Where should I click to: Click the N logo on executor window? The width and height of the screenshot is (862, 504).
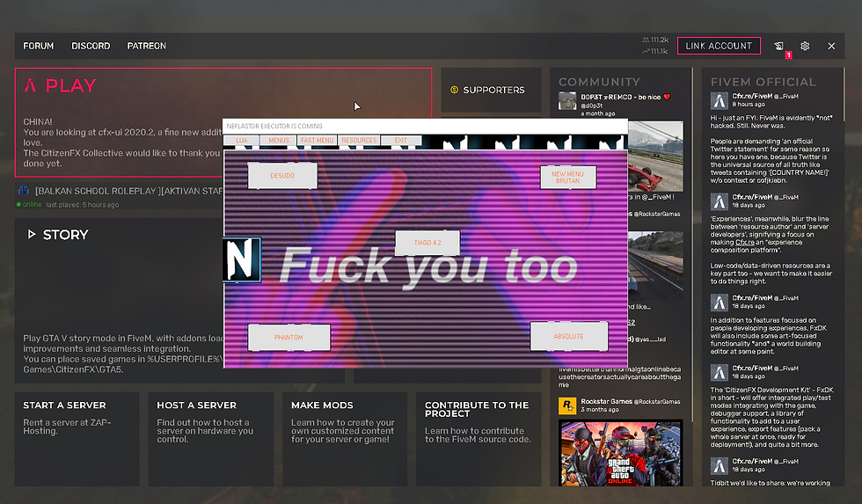241,260
